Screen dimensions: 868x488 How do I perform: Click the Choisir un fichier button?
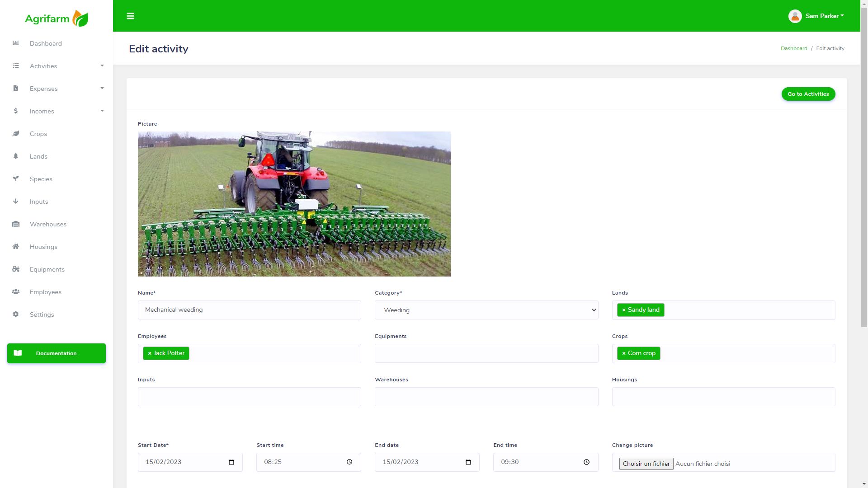(646, 464)
